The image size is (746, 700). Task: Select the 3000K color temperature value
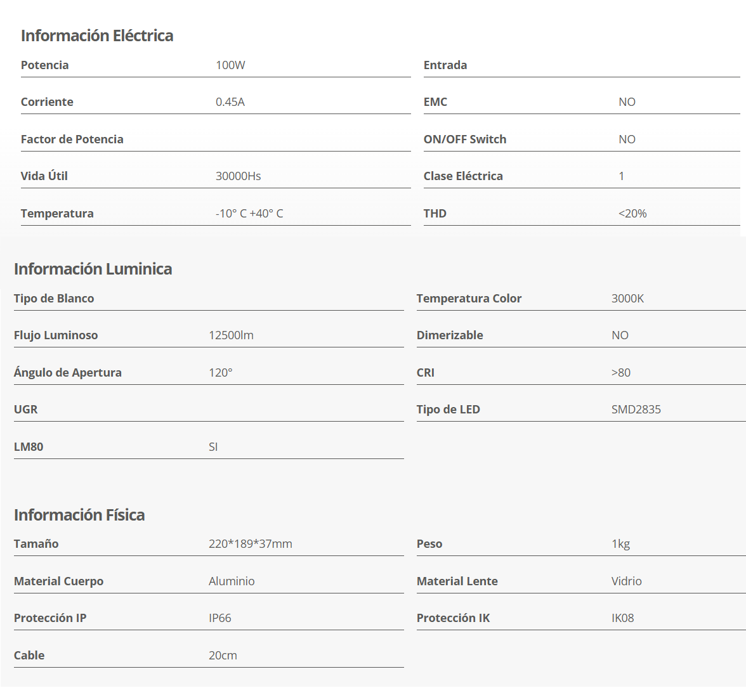[x=627, y=299]
